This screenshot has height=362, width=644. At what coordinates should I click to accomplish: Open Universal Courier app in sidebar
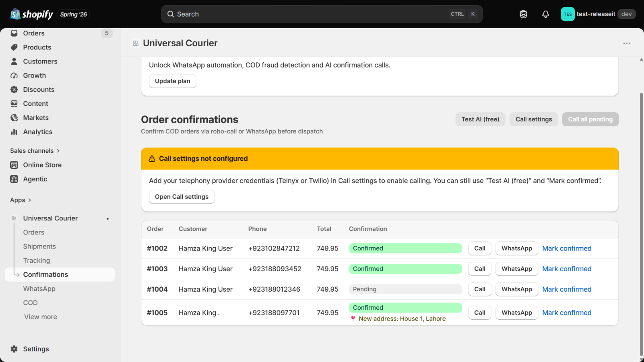click(x=50, y=218)
